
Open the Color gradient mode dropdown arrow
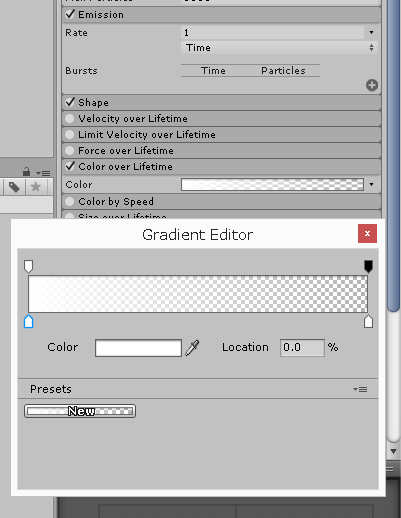(x=371, y=184)
